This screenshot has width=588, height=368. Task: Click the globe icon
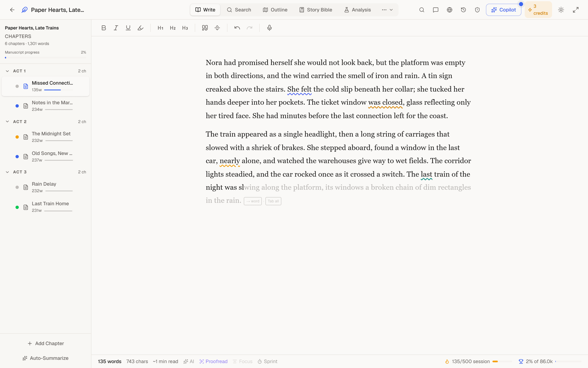[450, 10]
